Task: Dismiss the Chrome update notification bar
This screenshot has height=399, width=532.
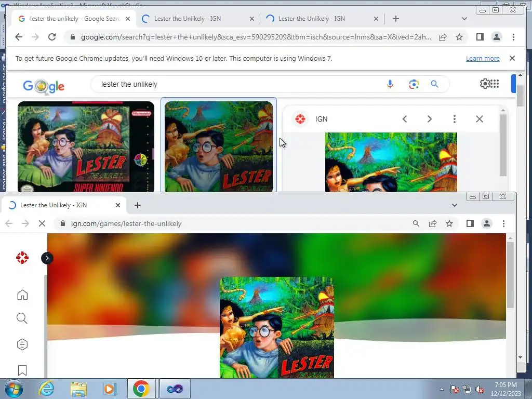Action: (x=512, y=58)
